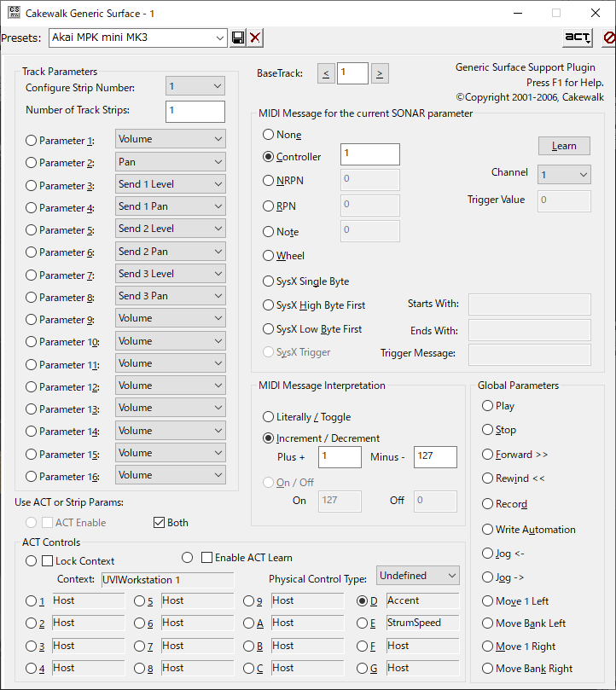Click the red bypass icon at top right
This screenshot has width=616, height=690.
[x=607, y=38]
